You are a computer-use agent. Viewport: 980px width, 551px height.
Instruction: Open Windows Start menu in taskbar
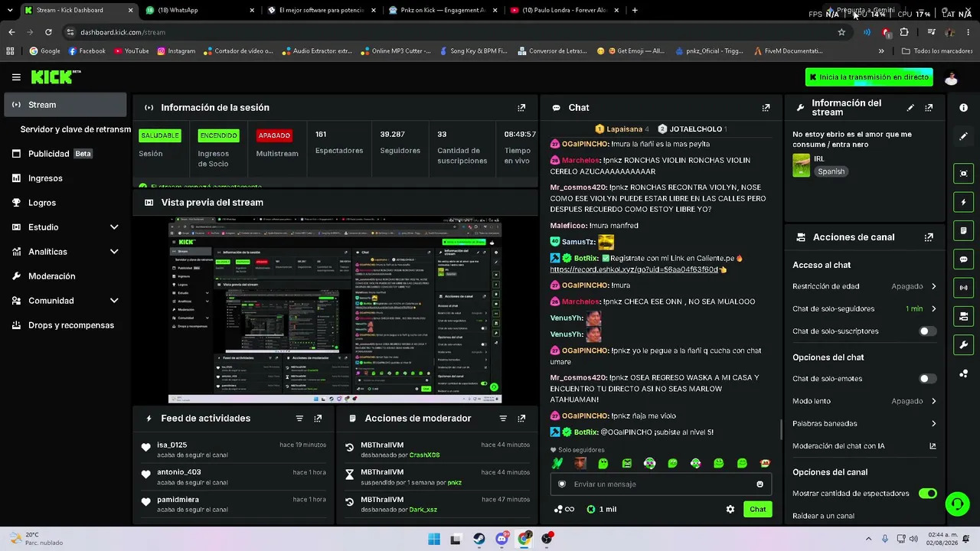[x=433, y=539]
